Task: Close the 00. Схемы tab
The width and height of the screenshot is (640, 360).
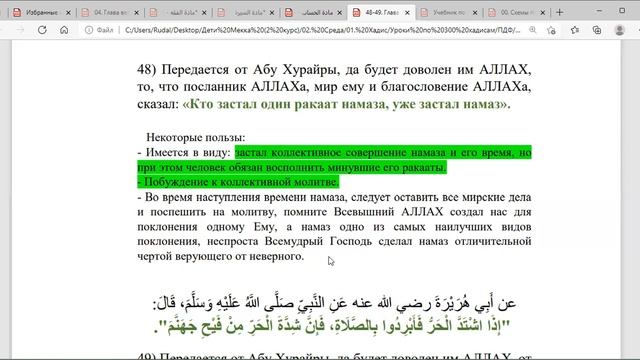Action: (542, 13)
